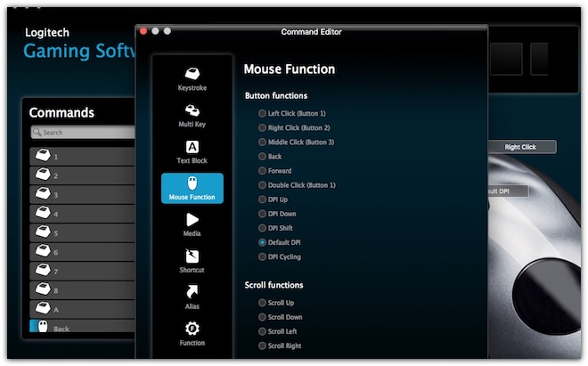Image resolution: width=588 pixels, height=366 pixels.
Task: Click the Right Click label on mouse
Action: (x=522, y=147)
